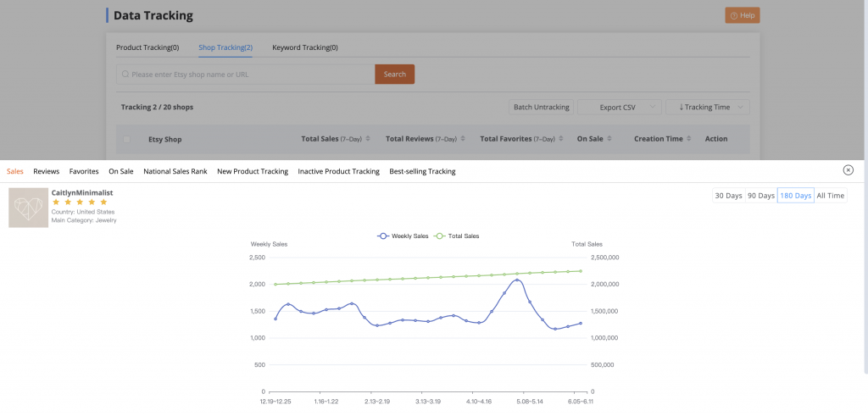The image size is (868, 416).
Task: Sort by Creation Time column arrows
Action: point(691,139)
